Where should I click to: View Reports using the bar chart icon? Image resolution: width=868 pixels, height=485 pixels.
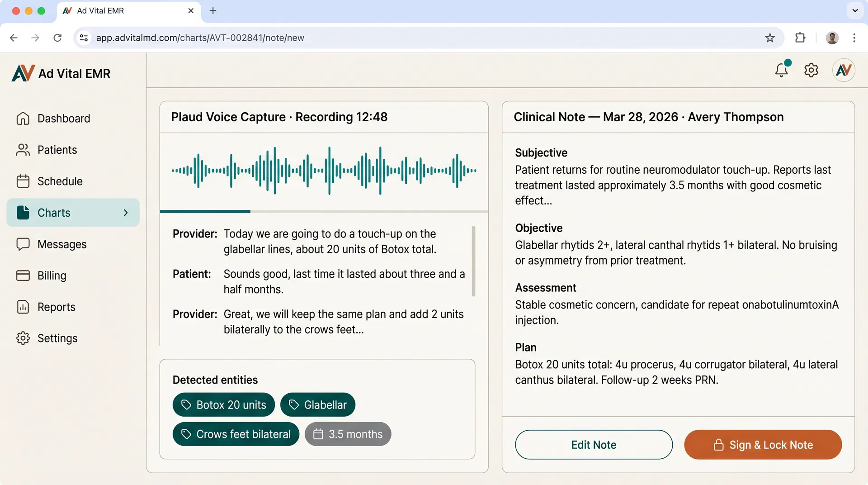tap(23, 307)
